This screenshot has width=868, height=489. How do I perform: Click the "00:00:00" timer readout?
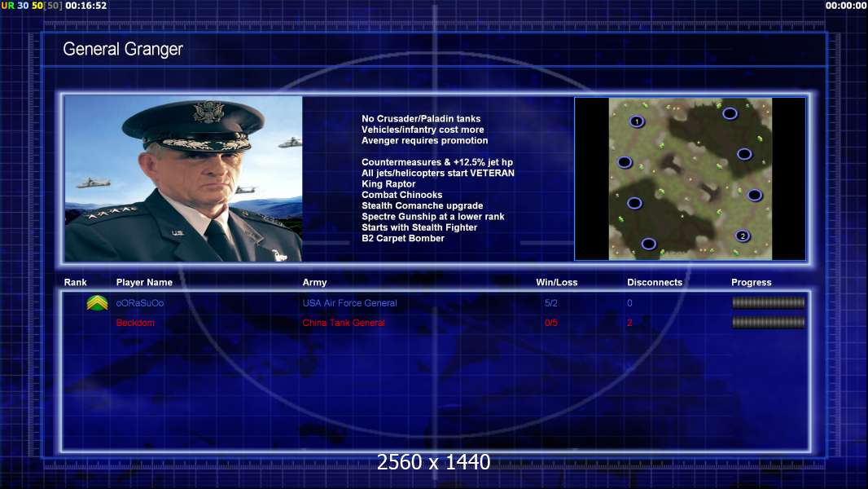coord(846,6)
